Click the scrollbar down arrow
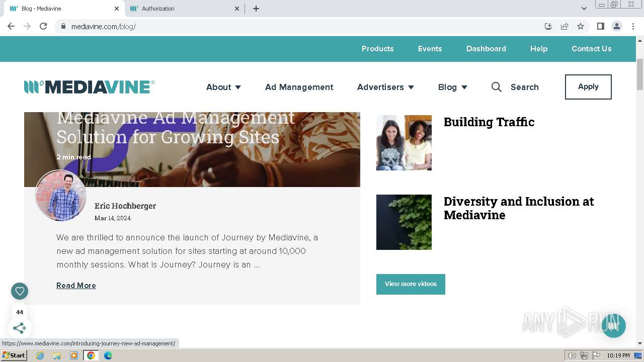644x362 pixels. coord(640,343)
